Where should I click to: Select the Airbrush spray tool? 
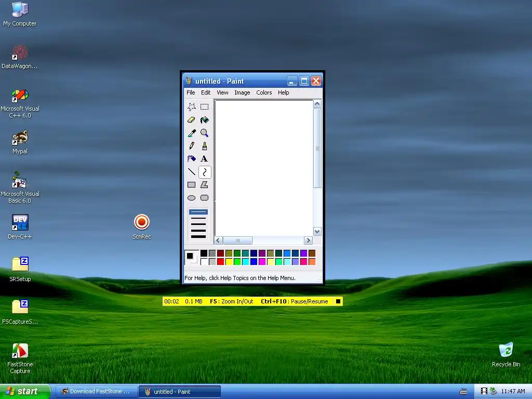[191, 159]
